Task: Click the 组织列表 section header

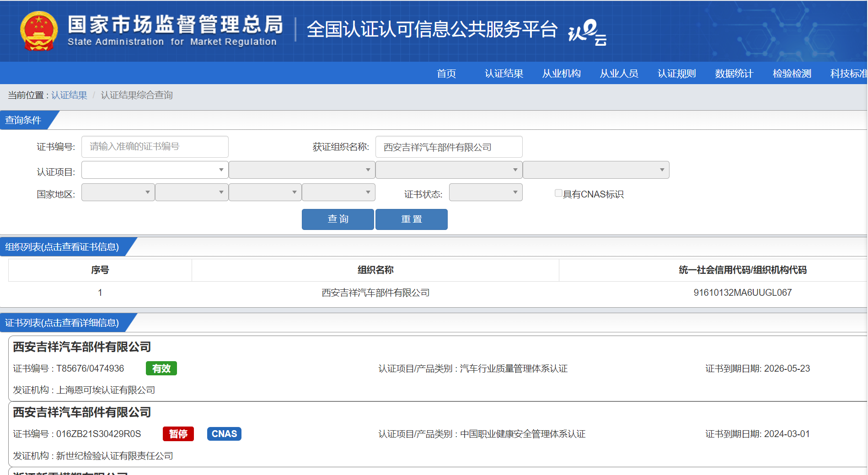Action: (x=62, y=247)
